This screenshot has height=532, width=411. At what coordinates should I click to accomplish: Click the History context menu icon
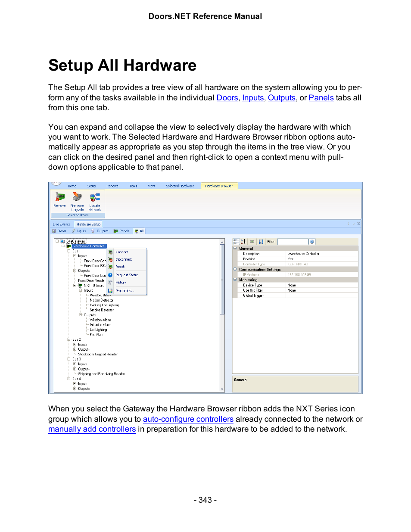[x=110, y=283]
